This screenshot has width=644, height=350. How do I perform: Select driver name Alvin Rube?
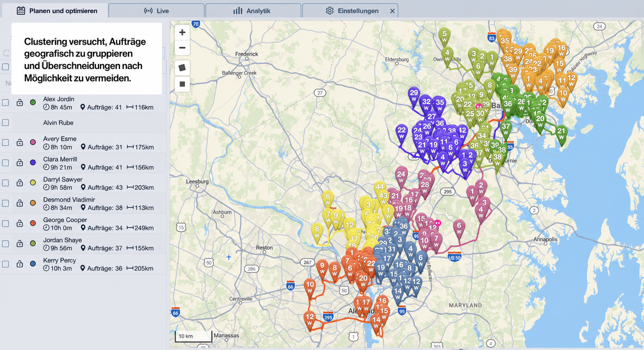click(58, 123)
